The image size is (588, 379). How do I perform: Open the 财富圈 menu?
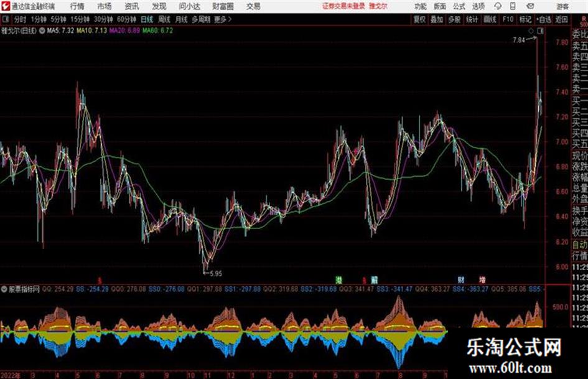pyautogui.click(x=223, y=6)
